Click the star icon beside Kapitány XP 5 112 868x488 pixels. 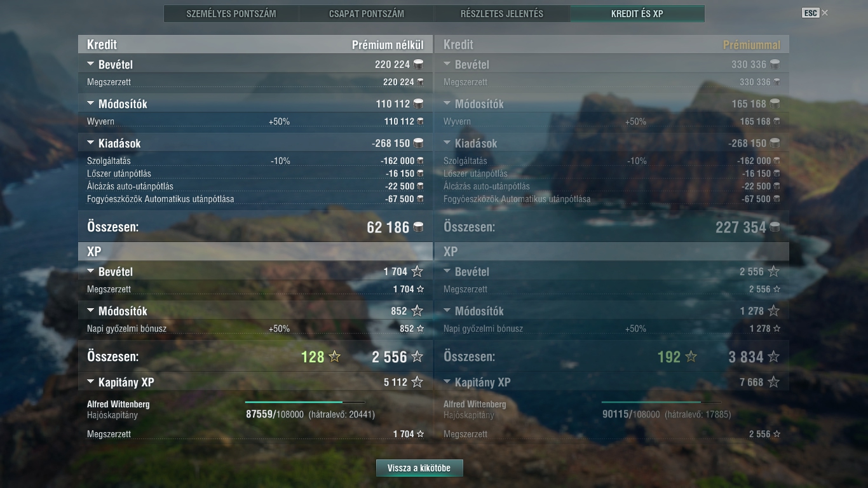point(417,382)
